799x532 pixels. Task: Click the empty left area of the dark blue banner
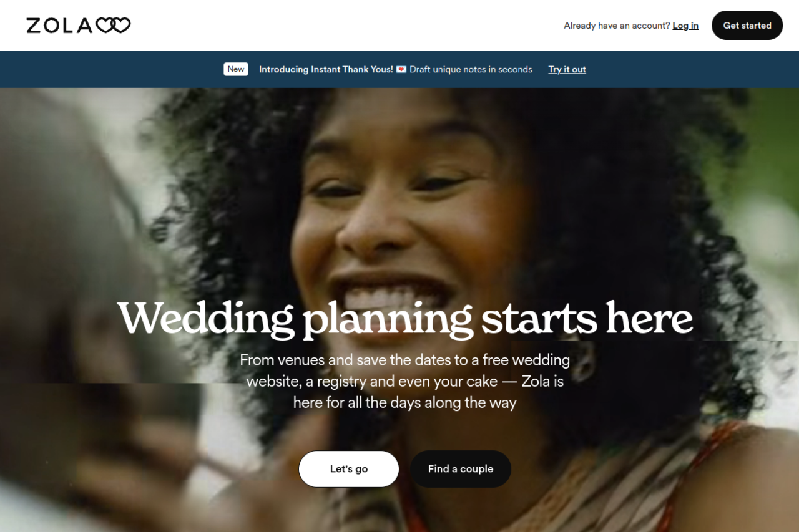(x=112, y=69)
